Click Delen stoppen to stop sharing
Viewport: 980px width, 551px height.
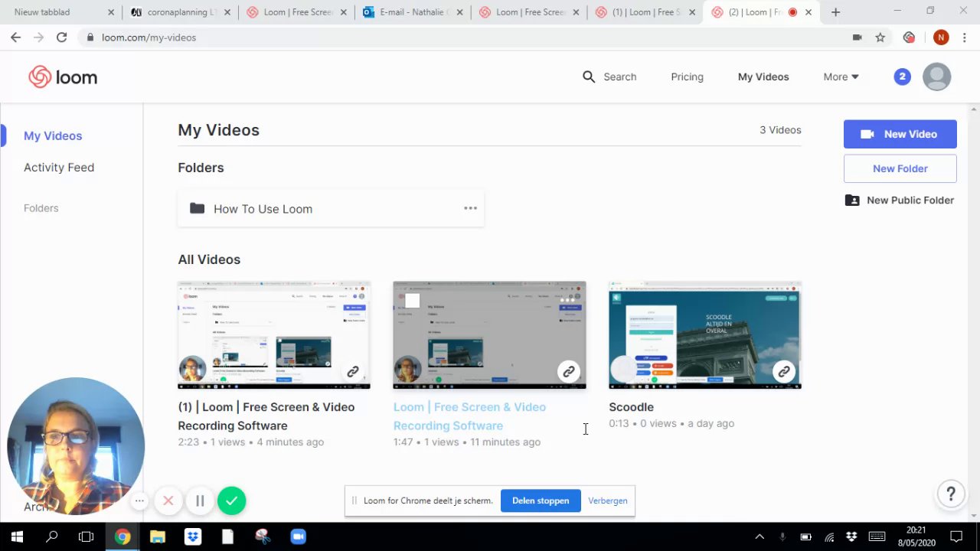pyautogui.click(x=541, y=500)
